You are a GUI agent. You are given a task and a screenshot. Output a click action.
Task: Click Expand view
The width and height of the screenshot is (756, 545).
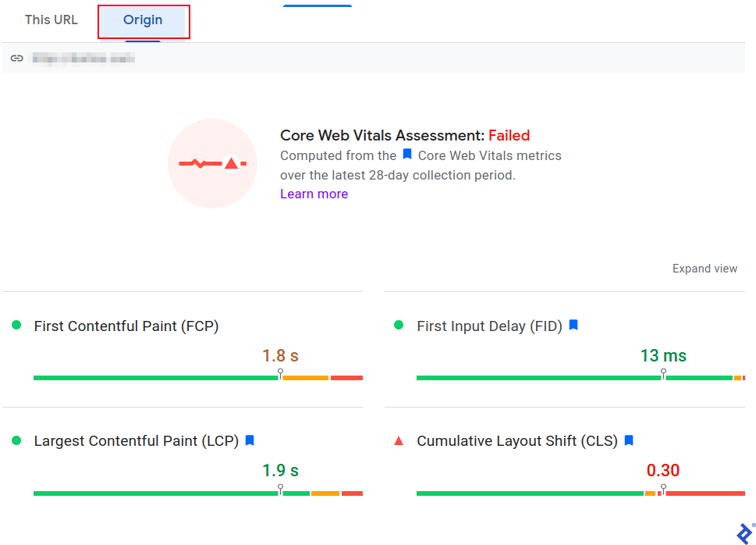[x=705, y=268]
